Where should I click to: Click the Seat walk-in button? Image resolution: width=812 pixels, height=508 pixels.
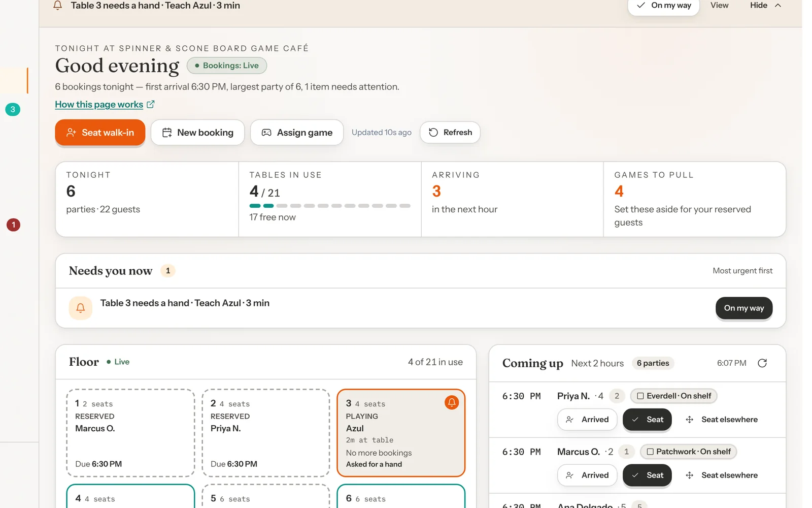(x=100, y=133)
